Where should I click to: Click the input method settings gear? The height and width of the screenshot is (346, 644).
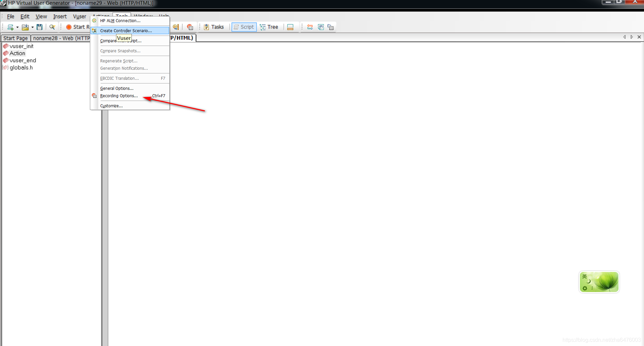[x=585, y=288]
